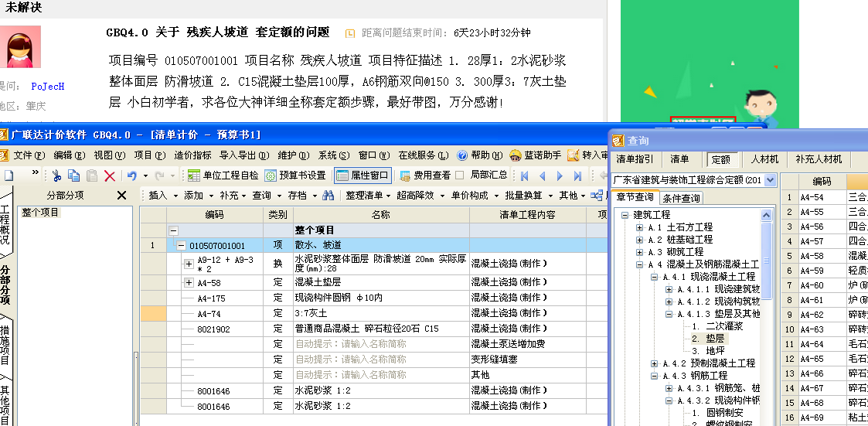Run 单位工程自检 self-check
The width and height of the screenshot is (868, 426).
pyautogui.click(x=223, y=176)
